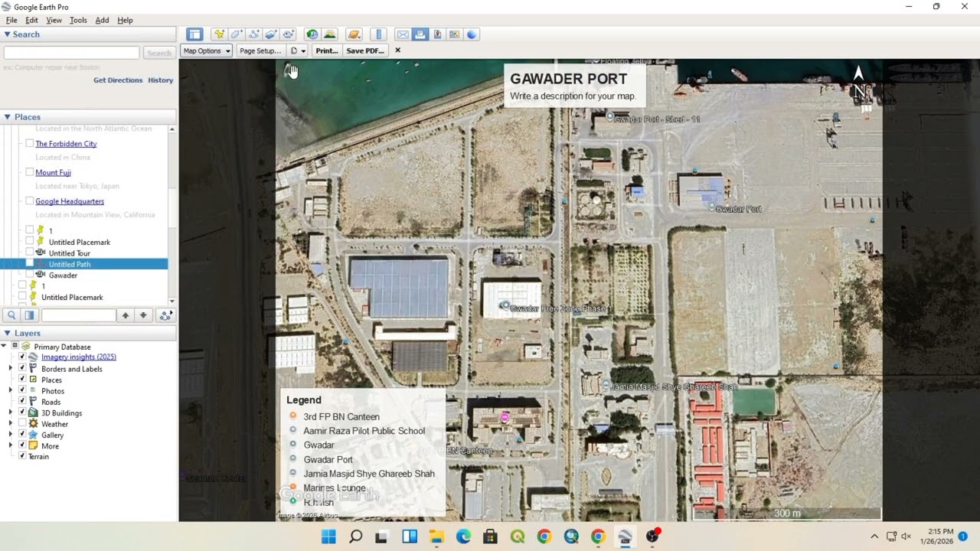Collapse the Layers panel
The image size is (980, 551).
pos(8,334)
